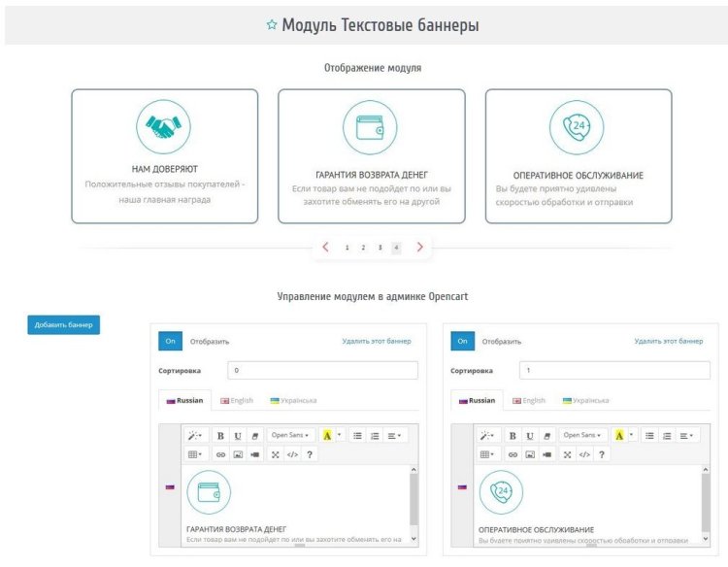Open help in the right banner editor

(x=602, y=454)
